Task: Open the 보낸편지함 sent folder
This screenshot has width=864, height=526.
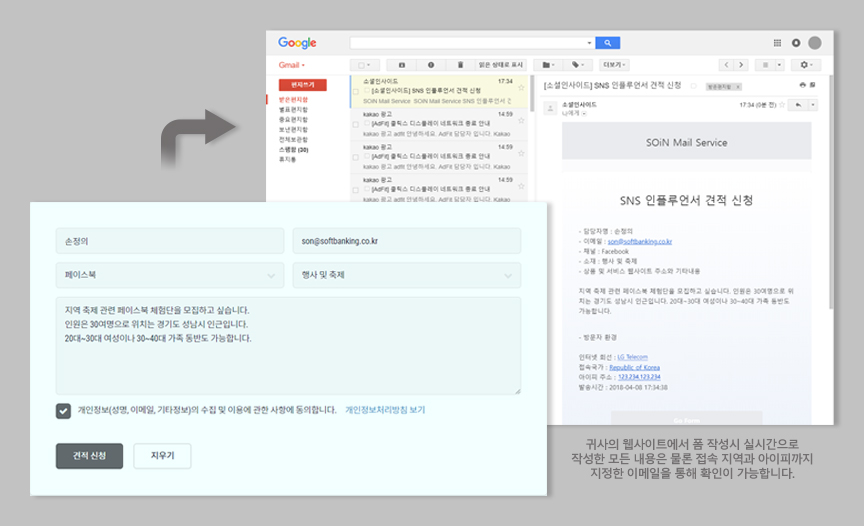Action: (x=293, y=129)
